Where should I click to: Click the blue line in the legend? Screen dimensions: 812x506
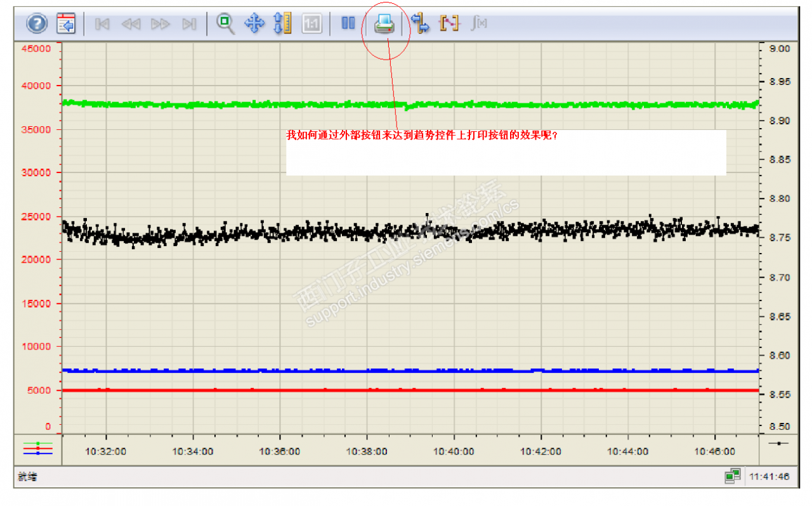pos(38,453)
